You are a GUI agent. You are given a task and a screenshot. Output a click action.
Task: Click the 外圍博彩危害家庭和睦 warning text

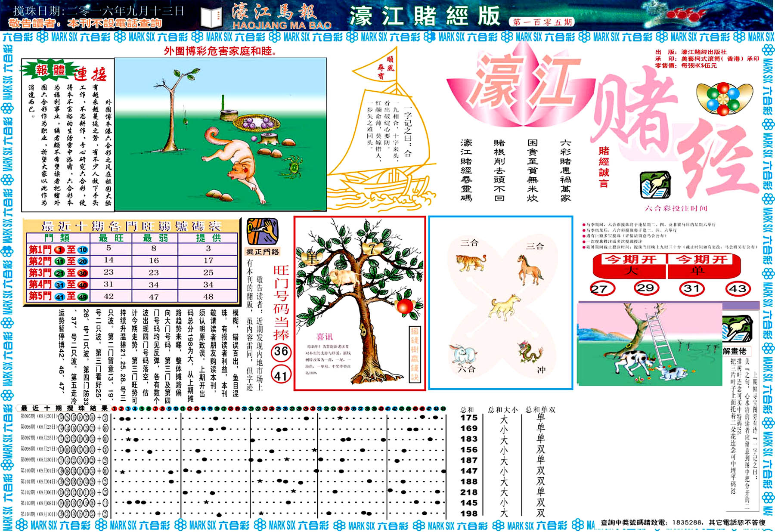[220, 51]
